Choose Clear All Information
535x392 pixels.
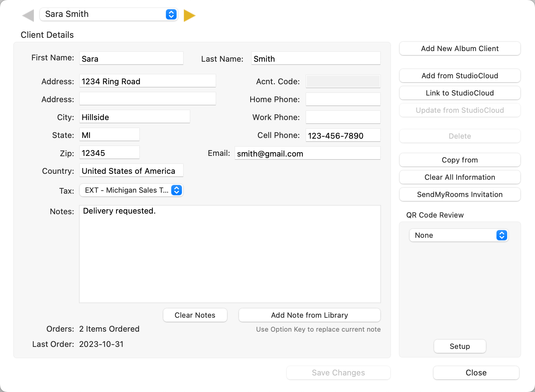[x=460, y=177]
